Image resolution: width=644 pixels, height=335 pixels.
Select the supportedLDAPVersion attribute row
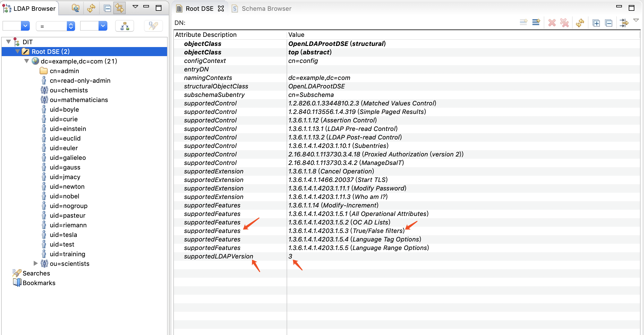tap(218, 256)
